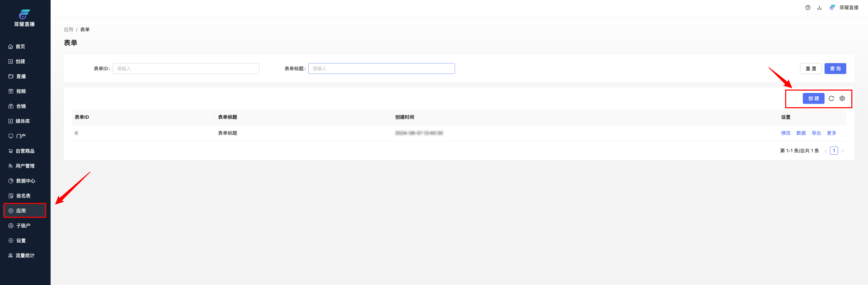The image size is (868, 285).
Task: Click the 子账户 user icon in sidebar
Action: (11, 226)
